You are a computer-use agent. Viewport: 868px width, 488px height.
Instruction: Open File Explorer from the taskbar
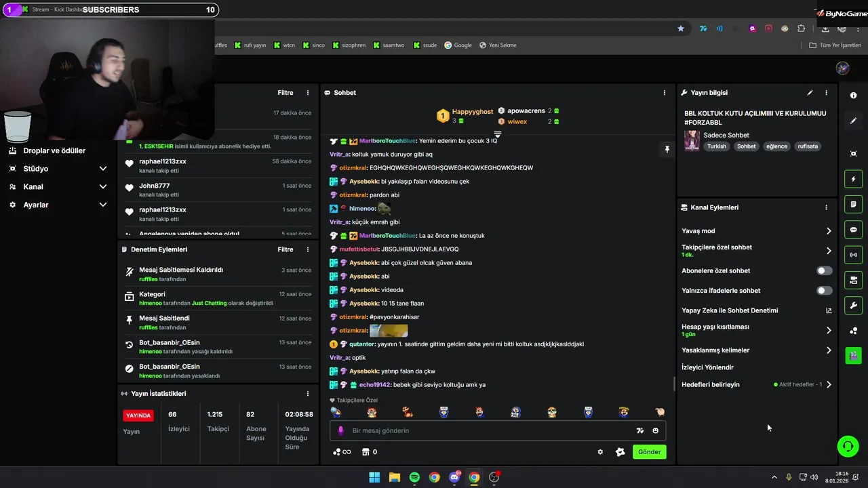coord(394,477)
